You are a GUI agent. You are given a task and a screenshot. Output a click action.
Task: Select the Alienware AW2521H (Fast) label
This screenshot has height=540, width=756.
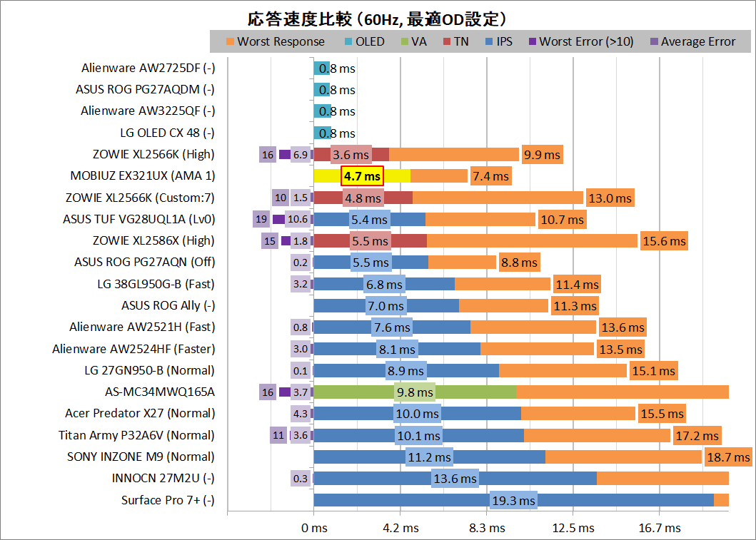[x=142, y=327]
